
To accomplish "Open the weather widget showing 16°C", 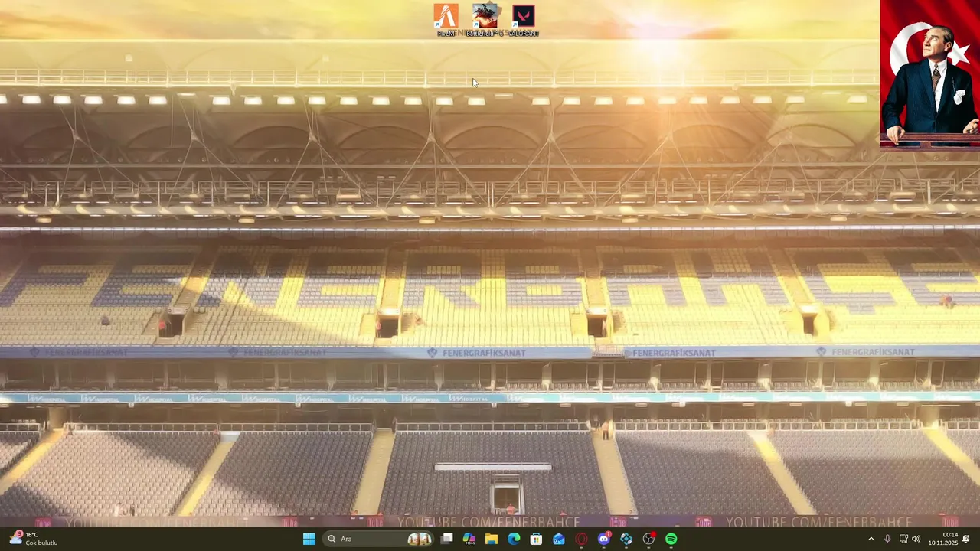I will pos(34,539).
